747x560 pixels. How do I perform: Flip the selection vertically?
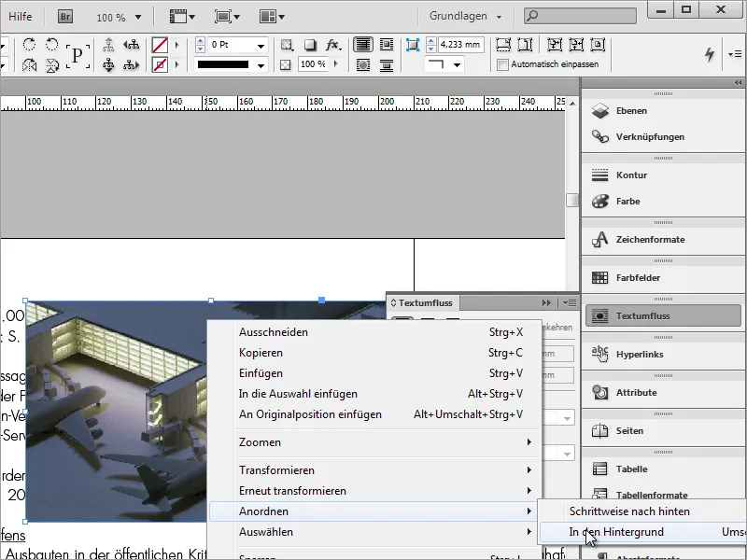tap(52, 64)
